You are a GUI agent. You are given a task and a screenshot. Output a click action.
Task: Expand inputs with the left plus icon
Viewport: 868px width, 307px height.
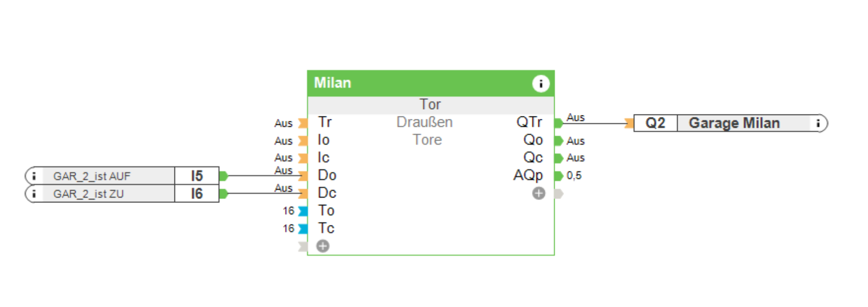pyautogui.click(x=323, y=246)
